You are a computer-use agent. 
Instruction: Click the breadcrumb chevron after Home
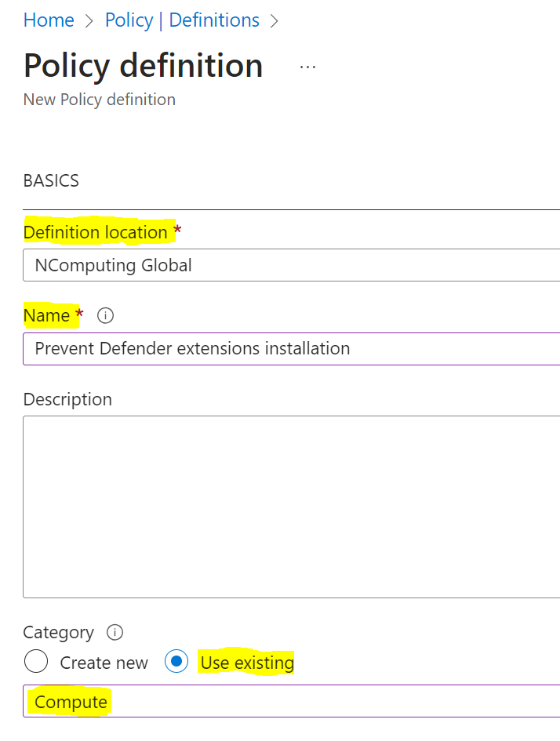pyautogui.click(x=89, y=21)
